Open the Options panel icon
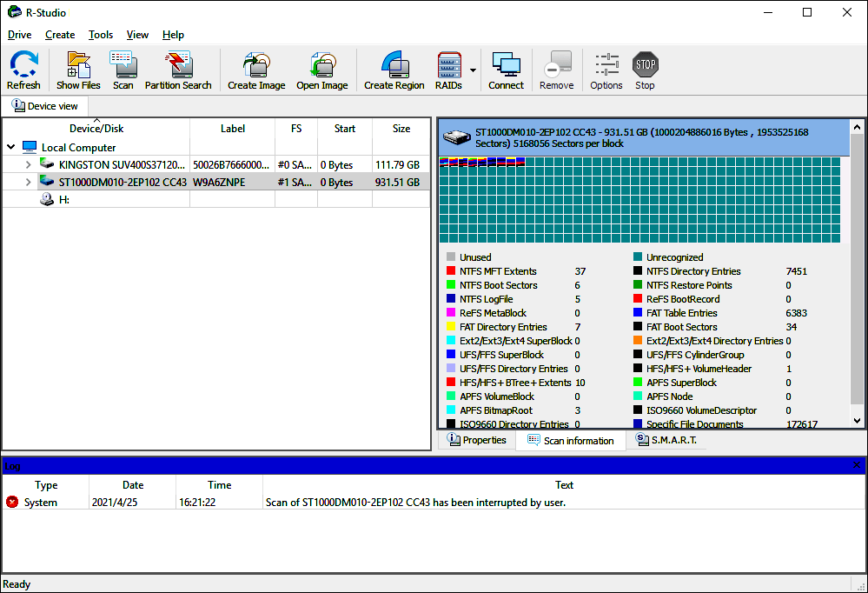Image resolution: width=868 pixels, height=593 pixels. tap(606, 70)
